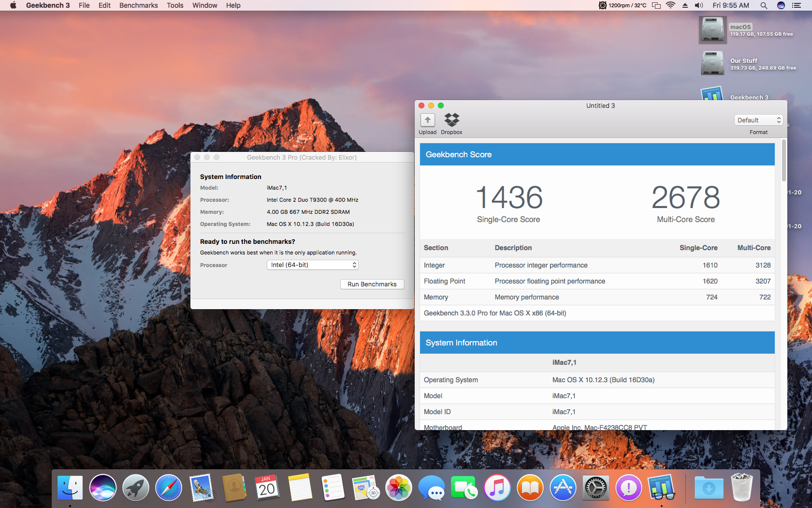Open the Apple menu

pos(13,5)
